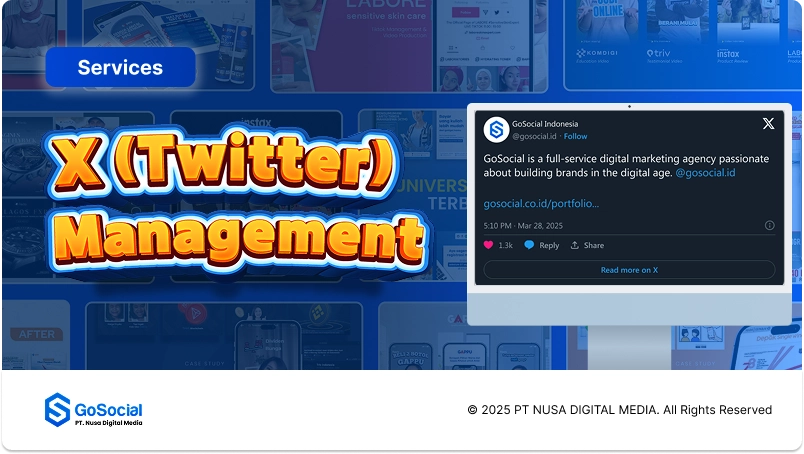Click the Share upload arrow icon

coord(575,245)
